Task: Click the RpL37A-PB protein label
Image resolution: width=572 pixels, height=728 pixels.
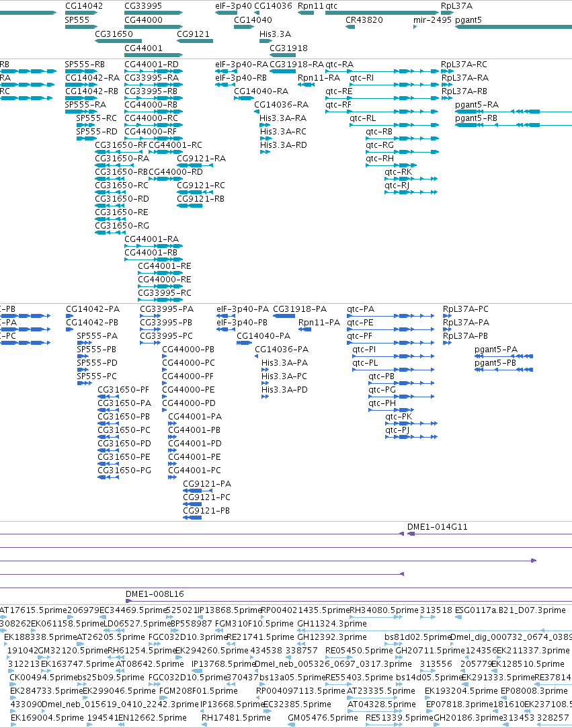Action: point(466,335)
